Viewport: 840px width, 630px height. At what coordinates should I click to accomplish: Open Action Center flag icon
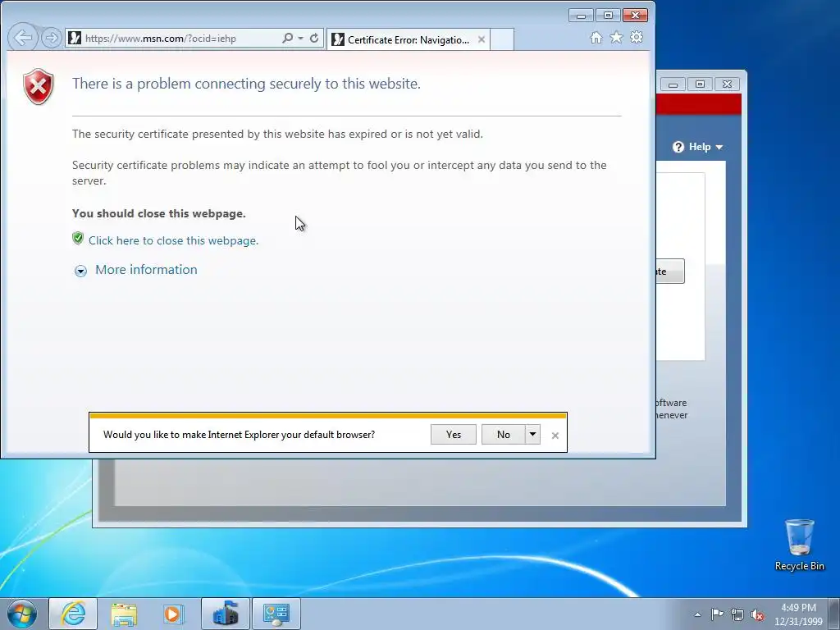click(x=717, y=614)
